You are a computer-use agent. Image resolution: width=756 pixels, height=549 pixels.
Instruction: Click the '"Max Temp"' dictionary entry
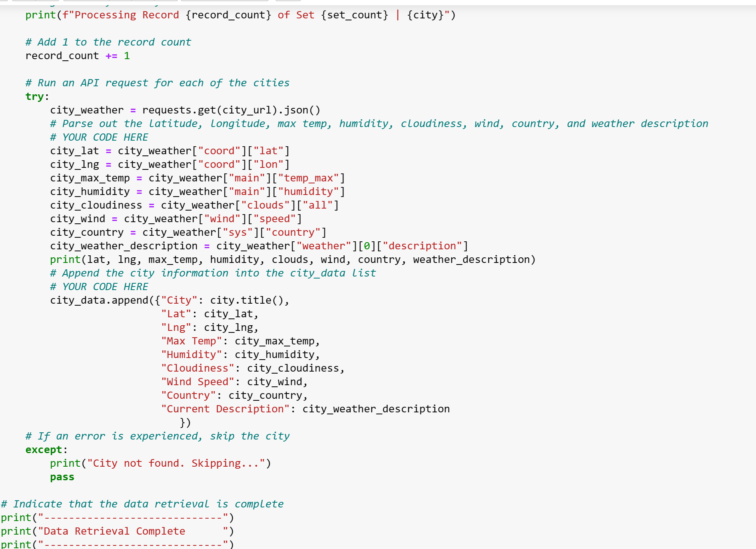click(x=240, y=341)
